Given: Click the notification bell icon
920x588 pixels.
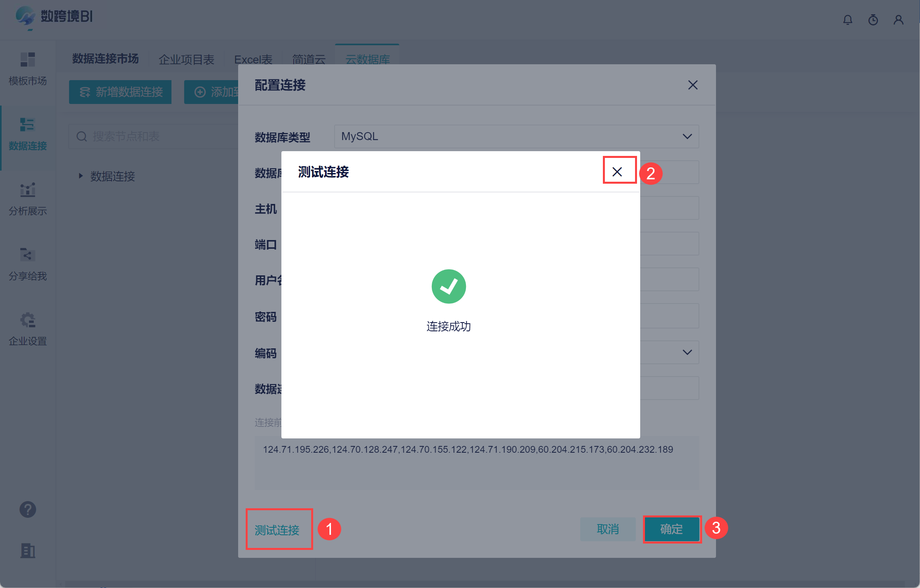Looking at the screenshot, I should 848,20.
